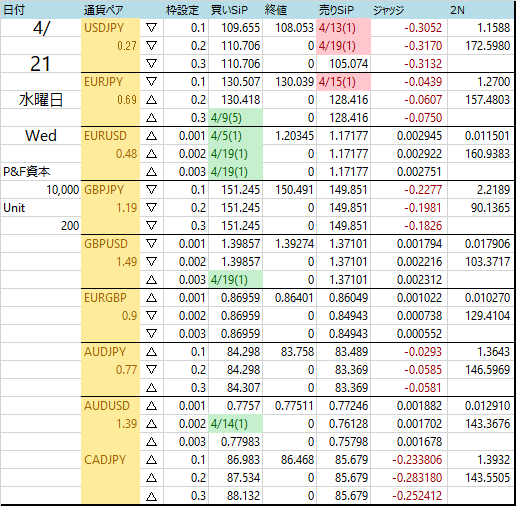Click the 143.5505 value in 2N column

[x=488, y=478]
